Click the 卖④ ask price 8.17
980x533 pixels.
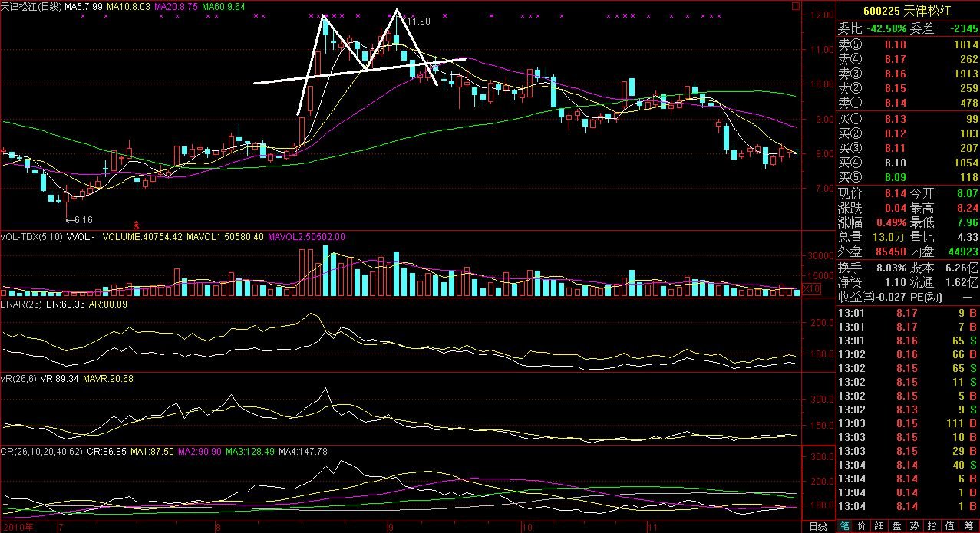pyautogui.click(x=895, y=59)
